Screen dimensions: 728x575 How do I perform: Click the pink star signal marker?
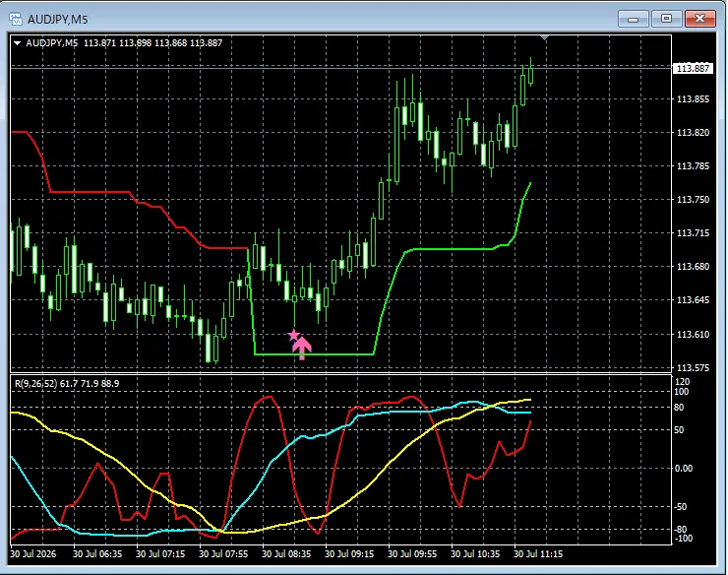[293, 335]
